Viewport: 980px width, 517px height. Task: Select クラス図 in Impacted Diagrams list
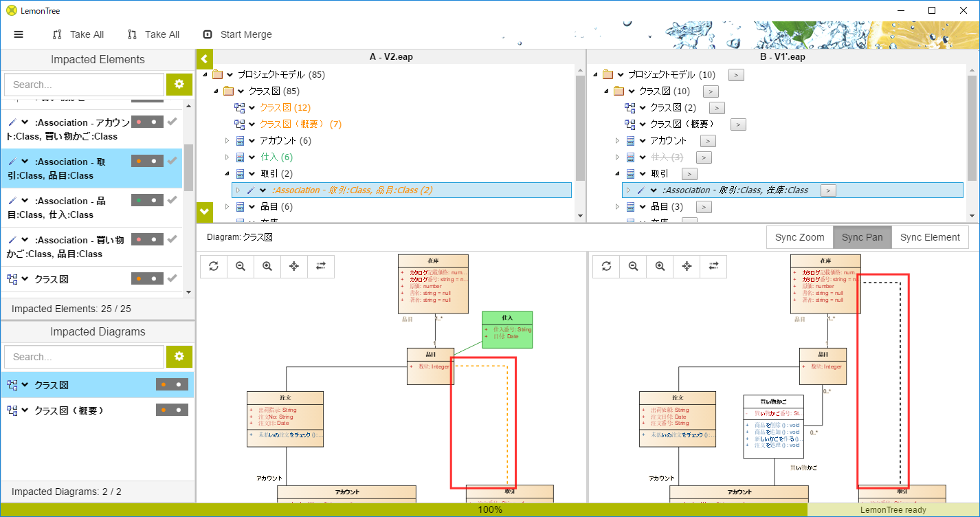click(97, 385)
